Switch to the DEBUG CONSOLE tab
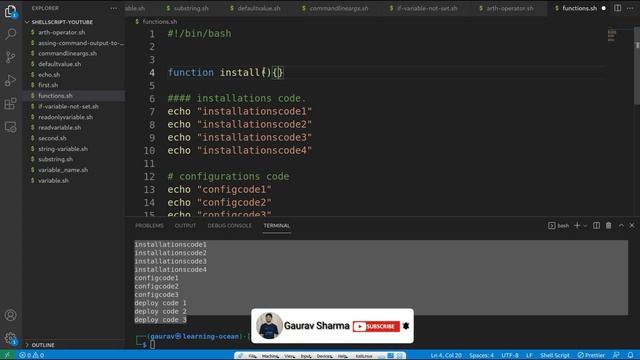Viewport: 640px width, 360px height. click(x=229, y=226)
